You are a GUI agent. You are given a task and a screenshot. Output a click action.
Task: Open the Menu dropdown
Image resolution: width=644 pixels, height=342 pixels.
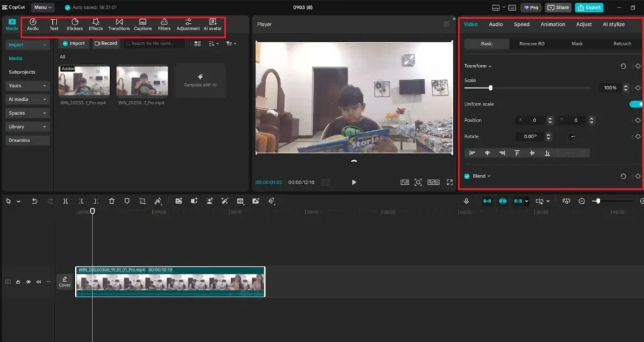(x=43, y=8)
